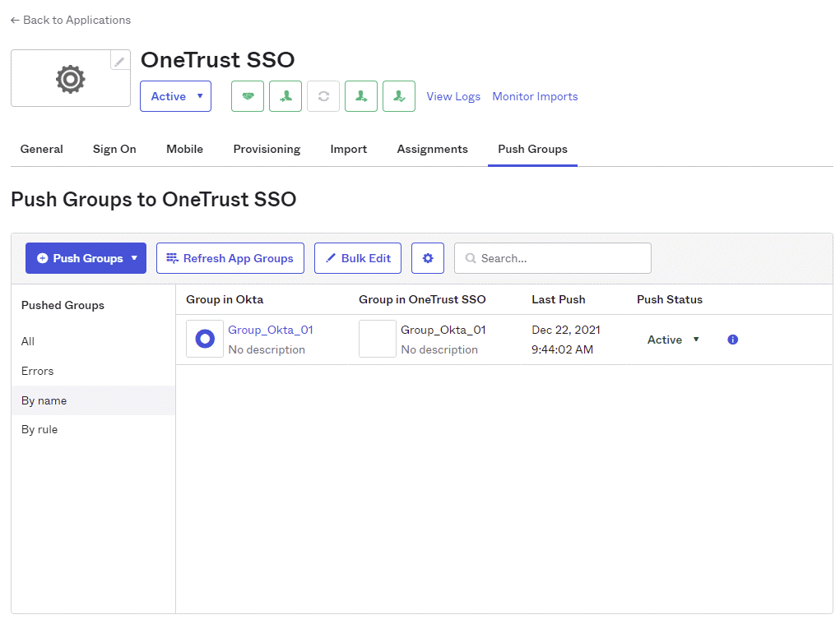Click the back arrow to Applications
This screenshot has width=840, height=624.
tap(15, 21)
